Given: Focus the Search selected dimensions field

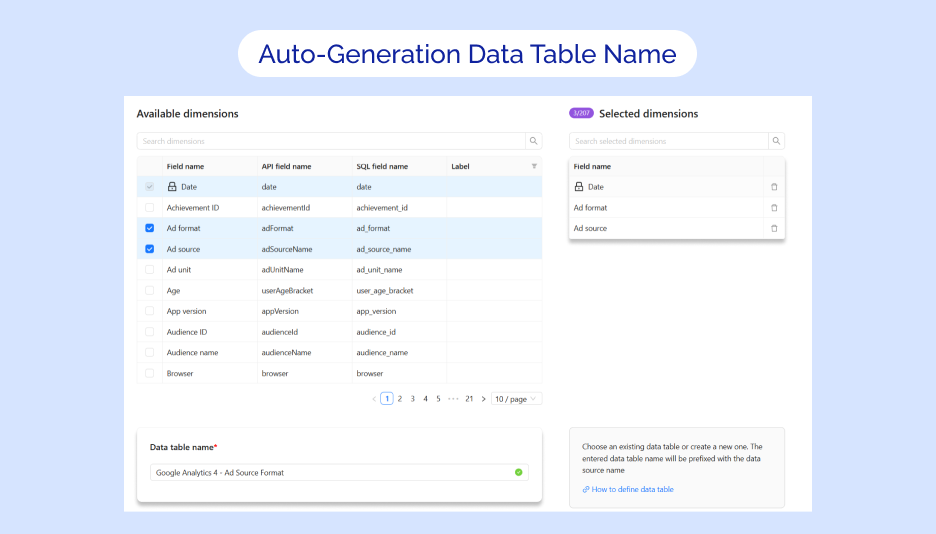Looking at the screenshot, I should pyautogui.click(x=668, y=141).
